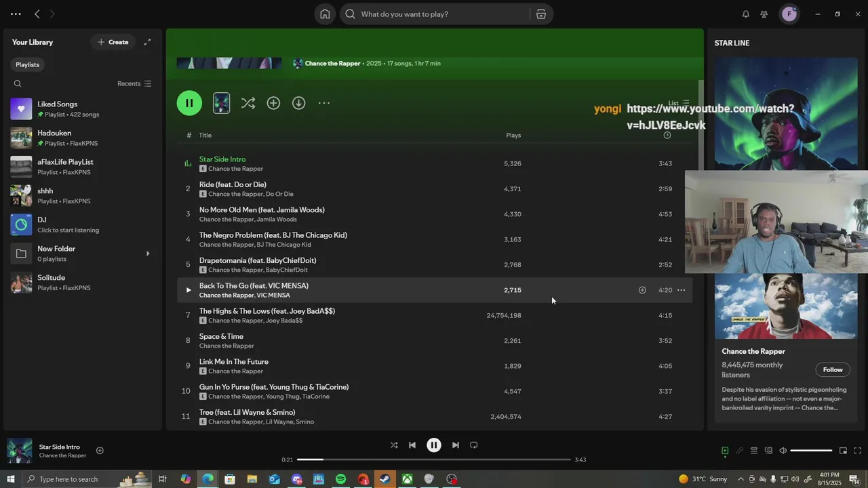Screen dimensions: 868x488
Task: Search within Your Library
Action: (18, 84)
